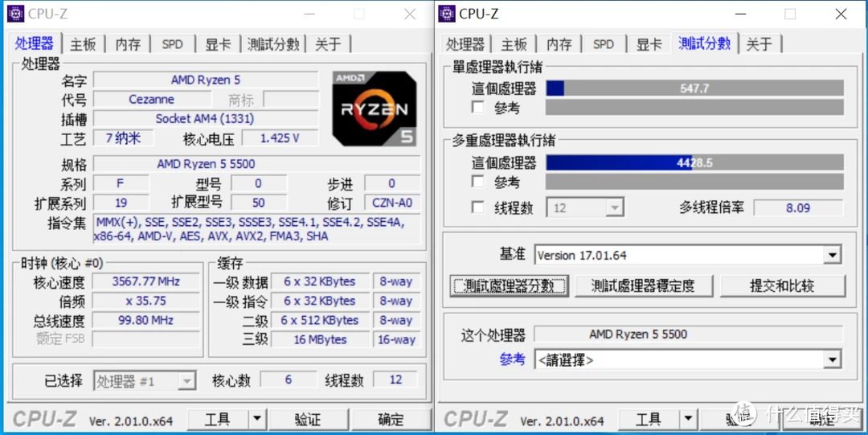868x435 pixels.
Task: Switch to SPD tab in the right window
Action: 603,44
